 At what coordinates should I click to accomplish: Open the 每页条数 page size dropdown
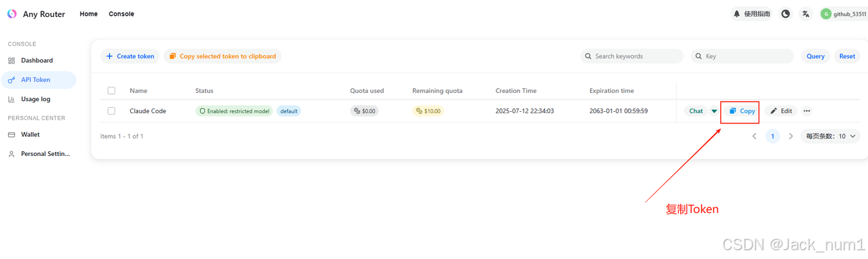click(831, 136)
